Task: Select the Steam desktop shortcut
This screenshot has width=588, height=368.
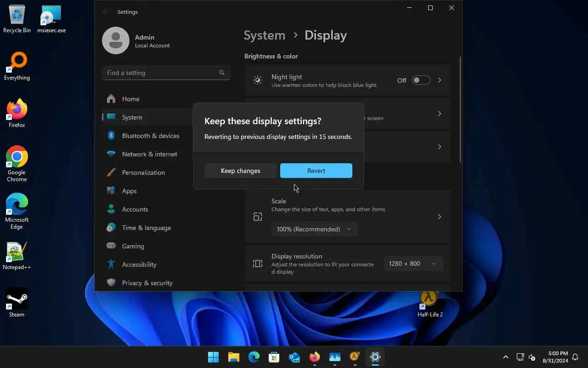Action: (17, 303)
